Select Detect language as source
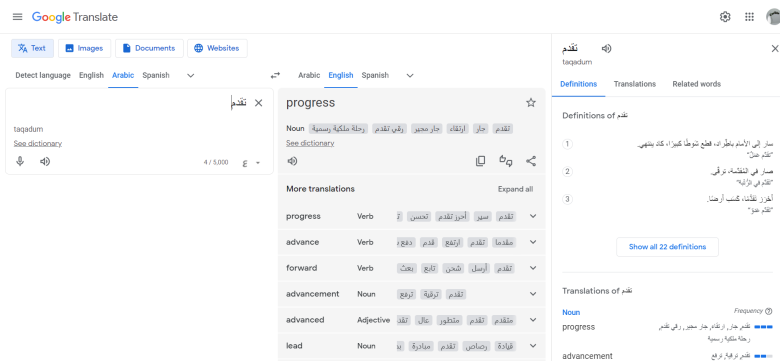The height and width of the screenshot is (361, 780). pos(43,76)
